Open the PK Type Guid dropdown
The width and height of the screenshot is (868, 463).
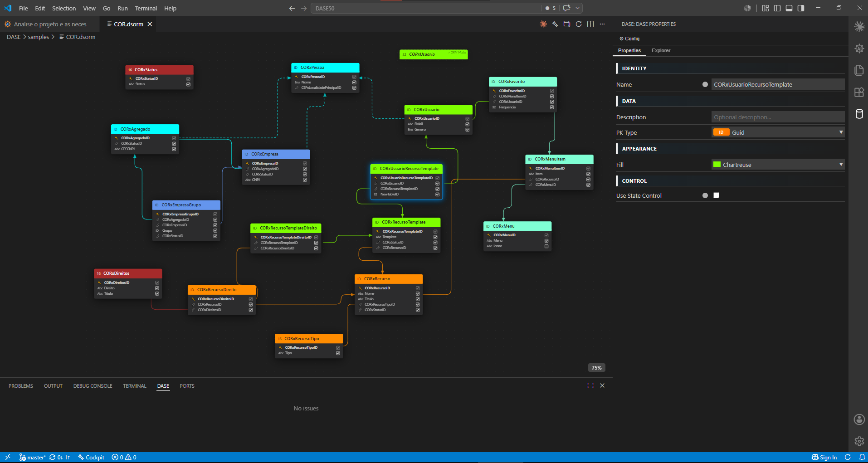[x=778, y=132]
